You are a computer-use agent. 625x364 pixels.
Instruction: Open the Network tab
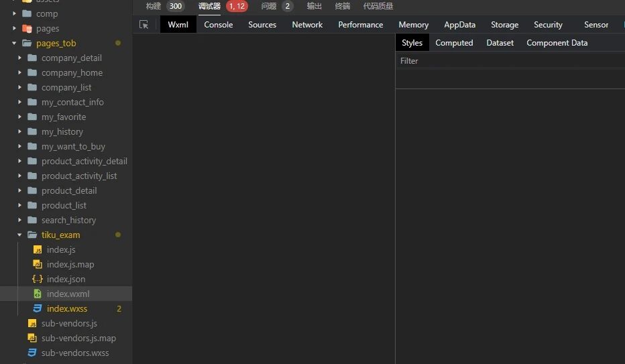[x=307, y=25]
